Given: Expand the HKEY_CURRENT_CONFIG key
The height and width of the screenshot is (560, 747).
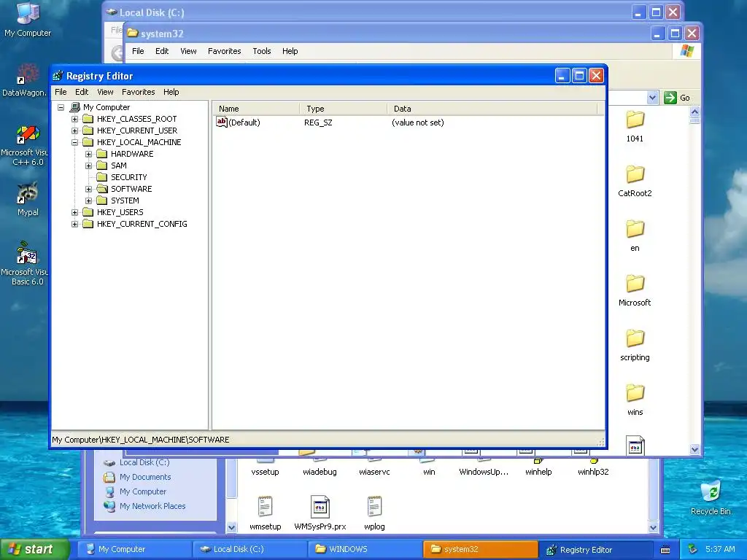Looking at the screenshot, I should (75, 225).
